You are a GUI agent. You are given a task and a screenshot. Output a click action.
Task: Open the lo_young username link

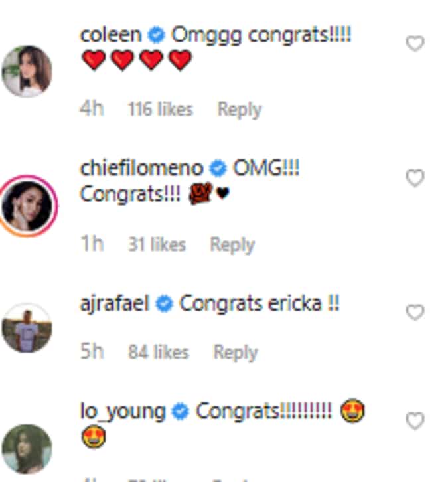(x=123, y=412)
